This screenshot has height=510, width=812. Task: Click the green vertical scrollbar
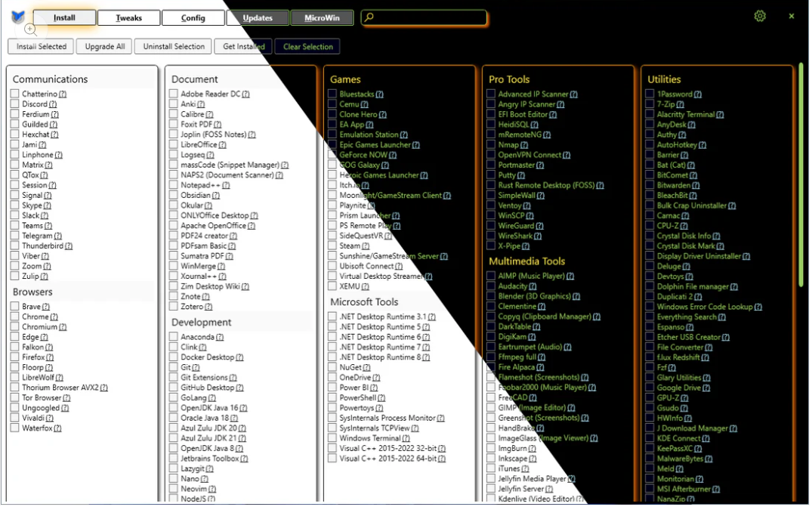[x=801, y=175]
